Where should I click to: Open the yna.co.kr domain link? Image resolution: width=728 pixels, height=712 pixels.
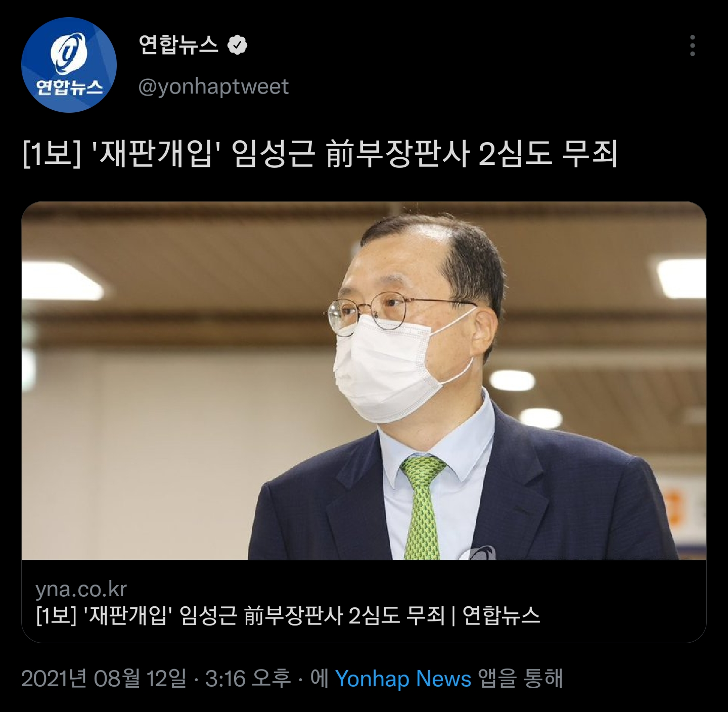click(81, 590)
